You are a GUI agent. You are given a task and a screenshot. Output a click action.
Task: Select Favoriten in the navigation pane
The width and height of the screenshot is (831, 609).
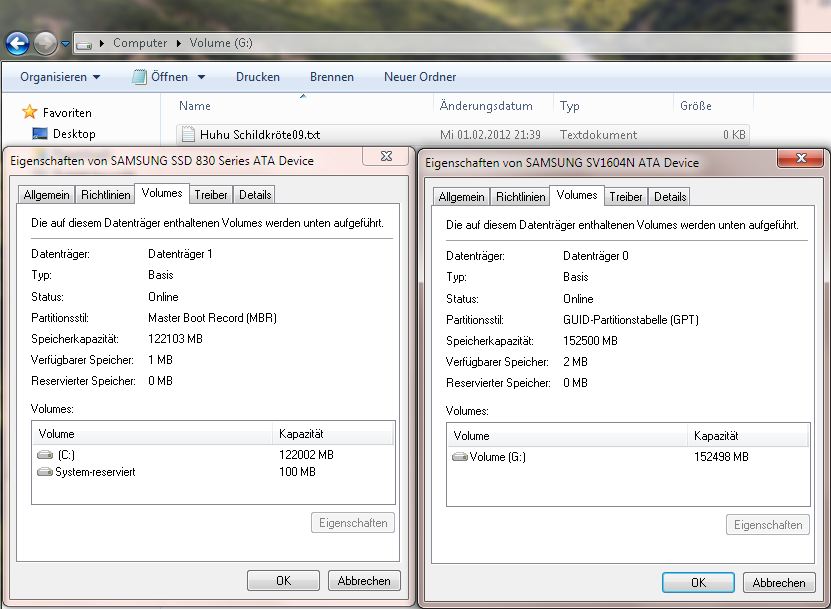pos(67,113)
